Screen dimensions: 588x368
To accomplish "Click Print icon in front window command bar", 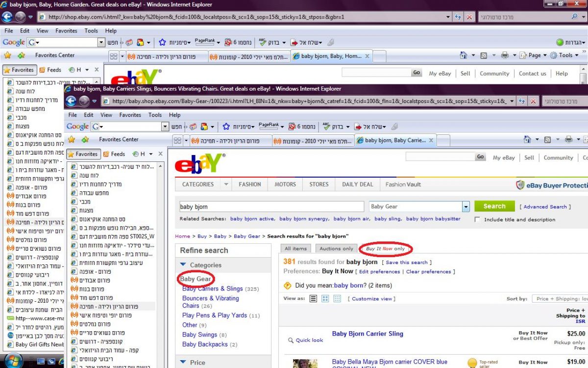I will coord(568,140).
